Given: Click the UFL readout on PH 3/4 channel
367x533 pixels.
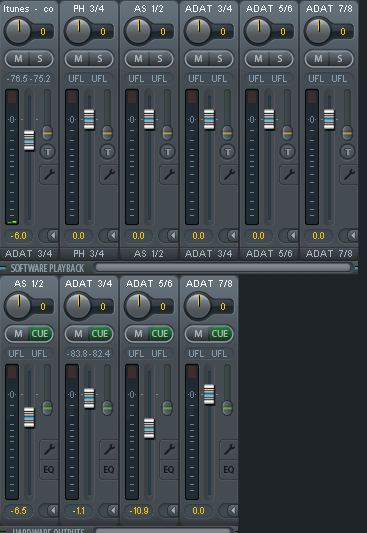Looking at the screenshot, I should click(x=88, y=79).
